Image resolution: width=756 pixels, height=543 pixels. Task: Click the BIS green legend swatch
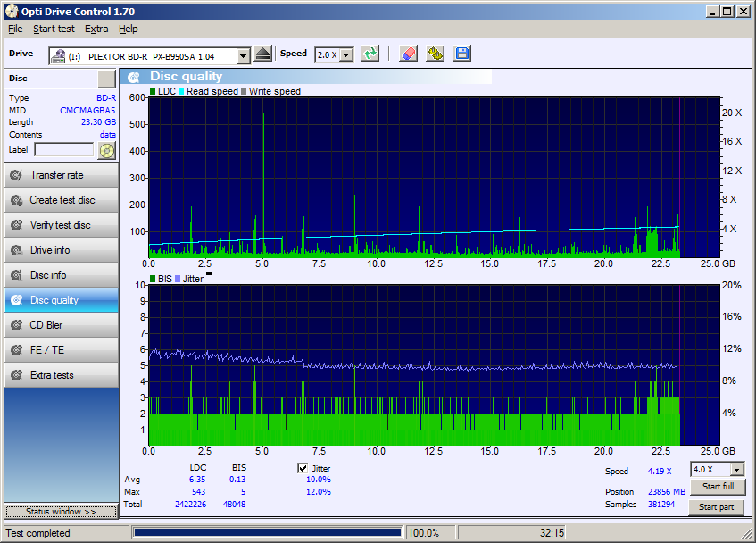(153, 279)
